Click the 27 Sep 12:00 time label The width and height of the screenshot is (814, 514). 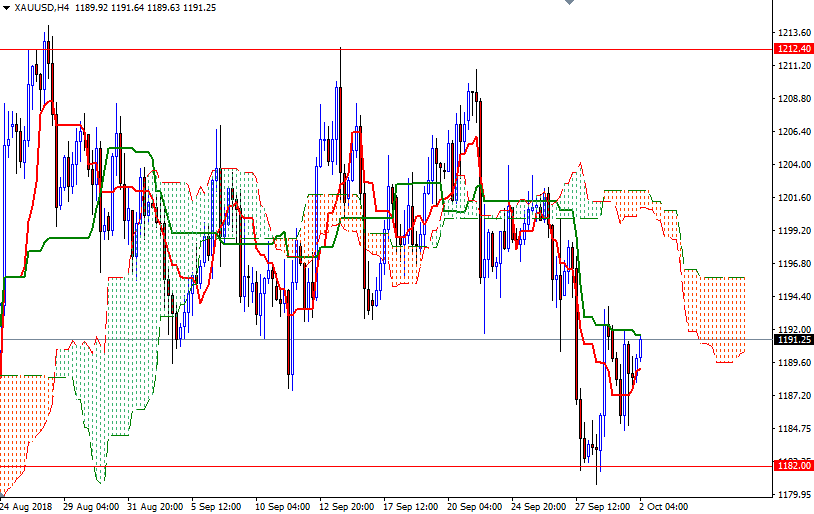click(604, 506)
